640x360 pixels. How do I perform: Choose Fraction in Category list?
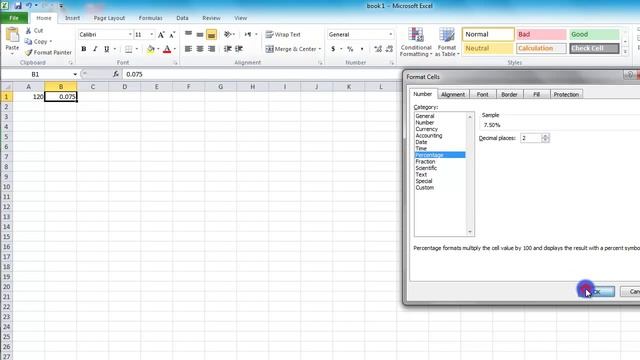click(425, 162)
